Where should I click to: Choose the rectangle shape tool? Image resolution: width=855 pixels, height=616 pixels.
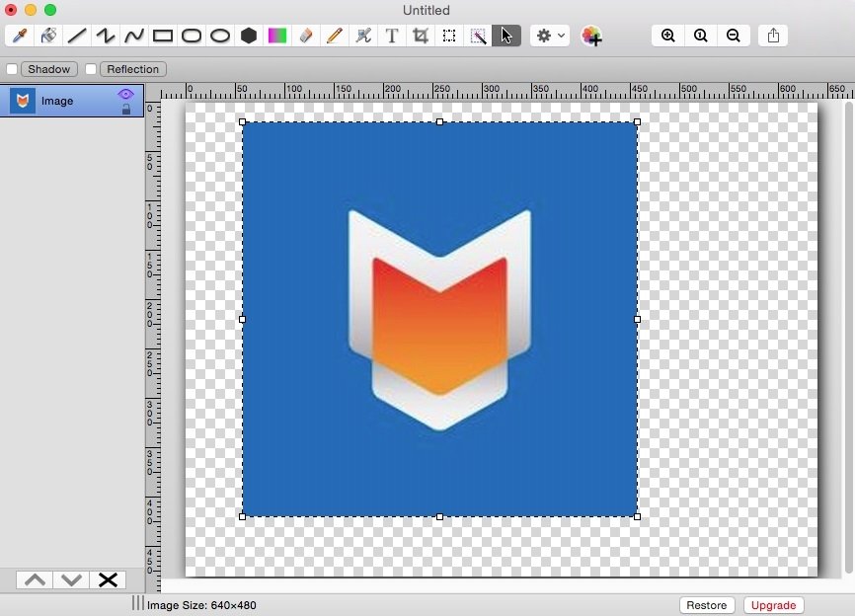(163, 36)
